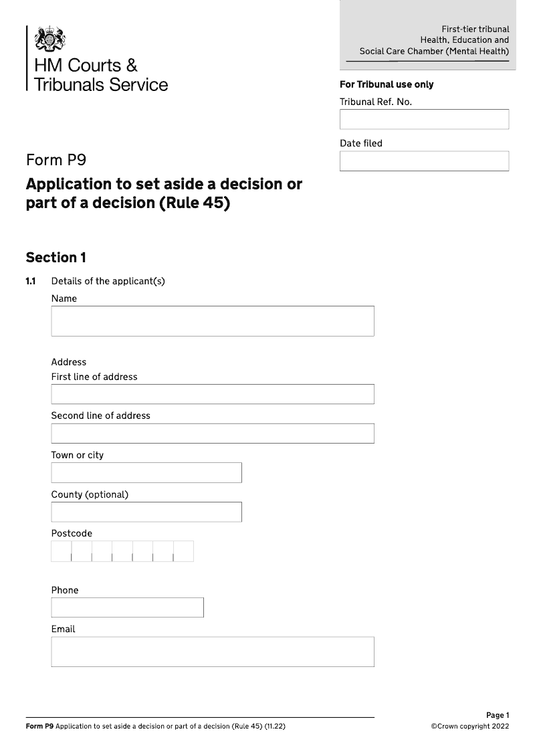Click the Tribunal Ref. No. field
The width and height of the screenshot is (535, 756).
click(424, 120)
